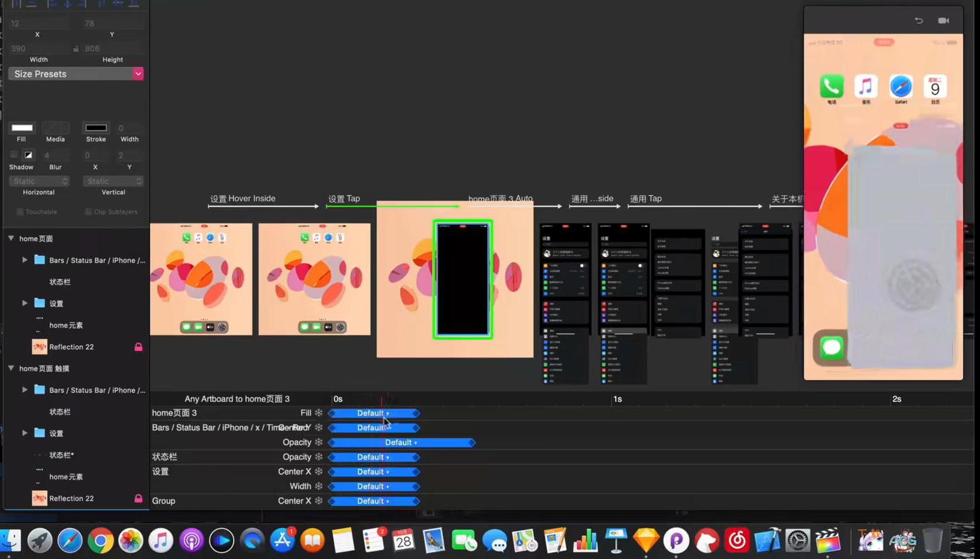Collapse the home页面 触摸 artboard group

click(x=11, y=368)
